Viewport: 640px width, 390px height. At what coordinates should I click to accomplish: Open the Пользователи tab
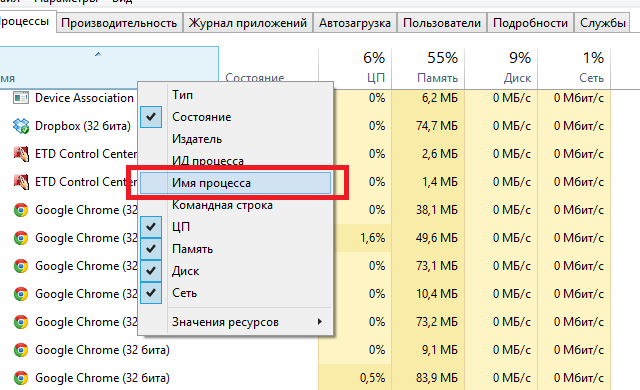tap(442, 23)
